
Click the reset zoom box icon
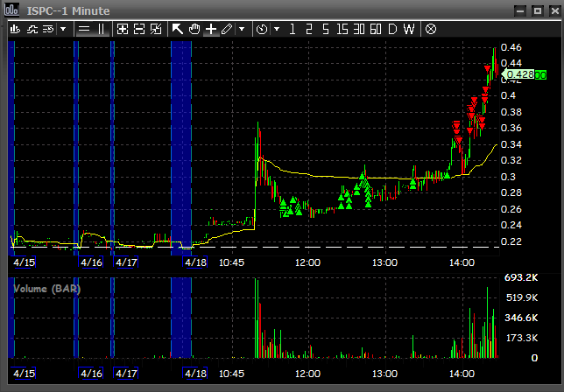click(156, 29)
